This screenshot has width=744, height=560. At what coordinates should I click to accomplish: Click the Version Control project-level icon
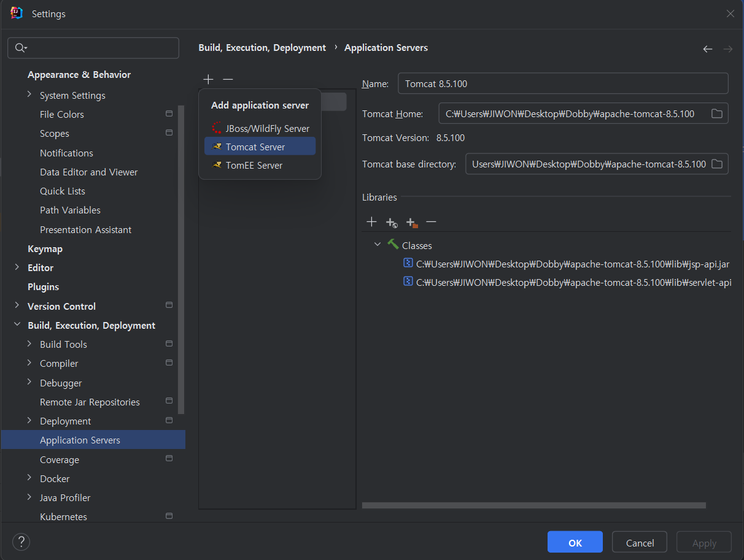[169, 305]
